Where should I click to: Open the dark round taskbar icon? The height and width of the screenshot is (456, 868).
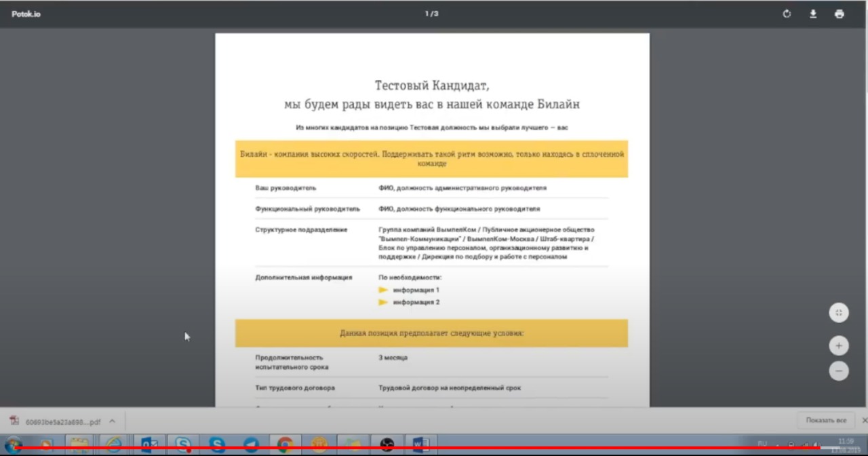pos(387,445)
